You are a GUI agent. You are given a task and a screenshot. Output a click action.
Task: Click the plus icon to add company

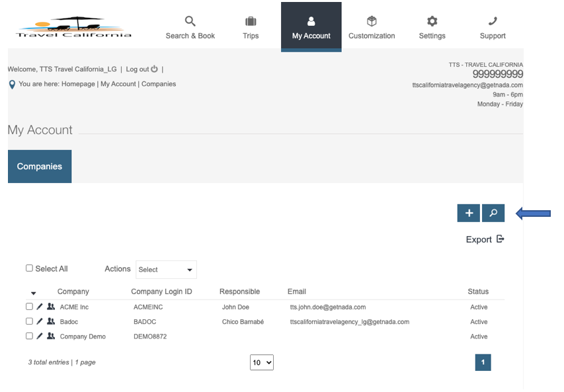469,213
